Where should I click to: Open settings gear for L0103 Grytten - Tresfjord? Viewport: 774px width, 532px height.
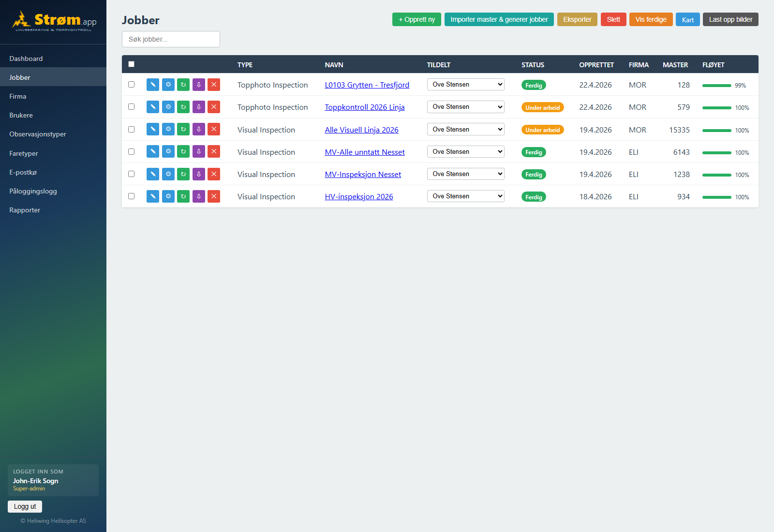(x=168, y=85)
